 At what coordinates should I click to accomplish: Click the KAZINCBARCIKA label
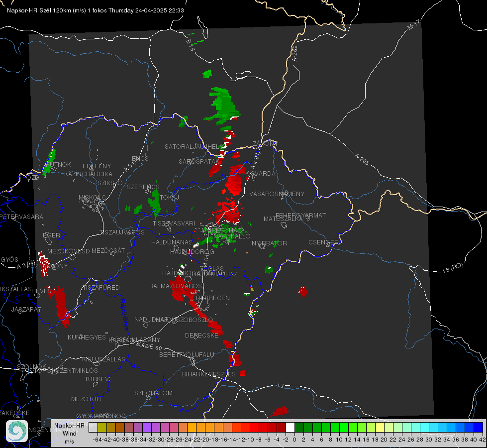(x=88, y=174)
